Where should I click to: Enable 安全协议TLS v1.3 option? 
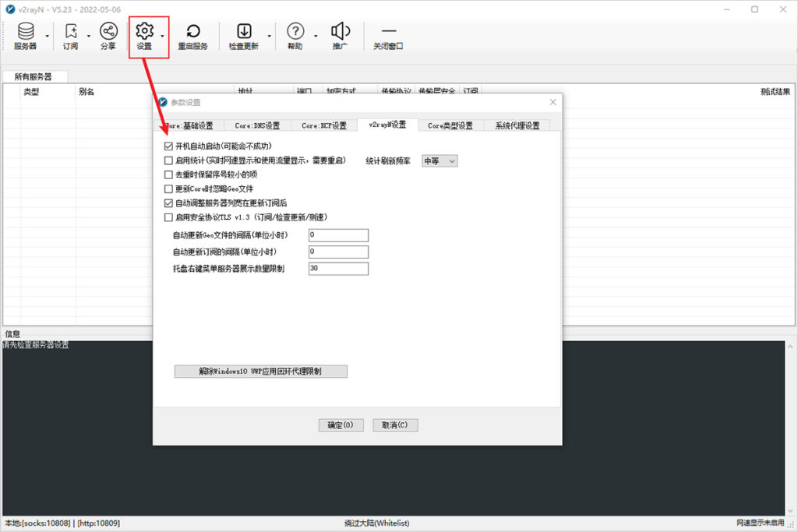[168, 217]
